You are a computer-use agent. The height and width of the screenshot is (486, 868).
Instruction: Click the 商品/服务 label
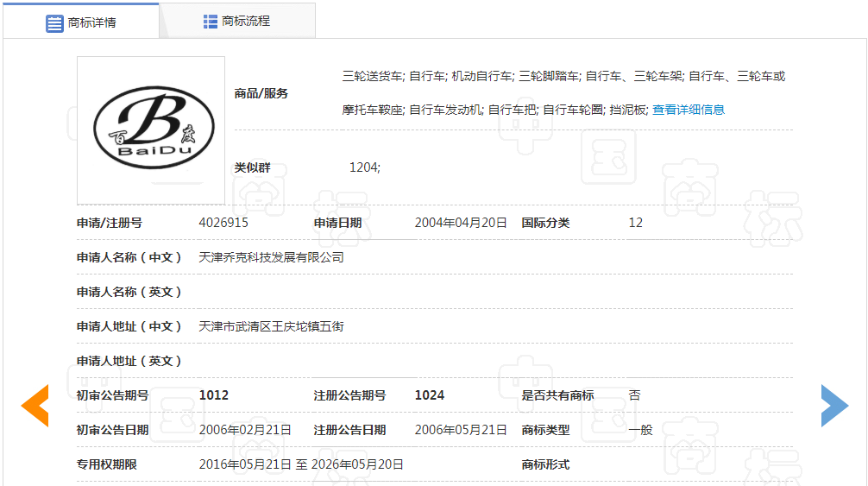click(261, 93)
